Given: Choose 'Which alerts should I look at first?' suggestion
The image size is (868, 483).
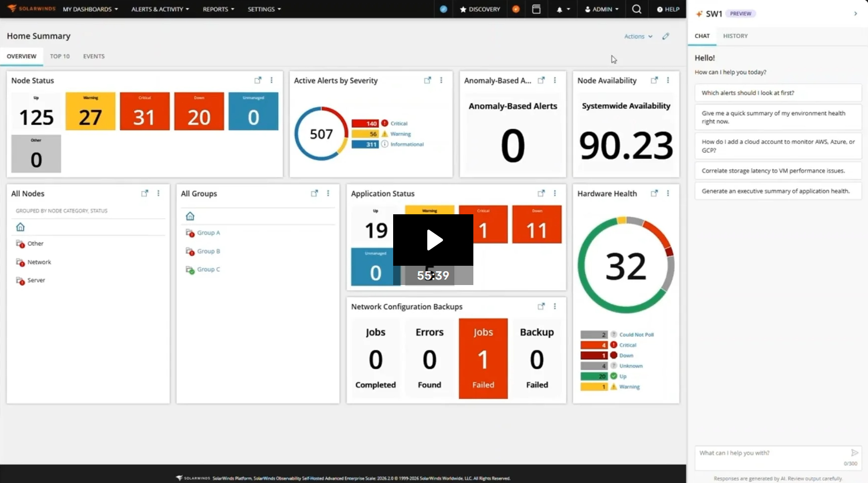Looking at the screenshot, I should pos(778,93).
